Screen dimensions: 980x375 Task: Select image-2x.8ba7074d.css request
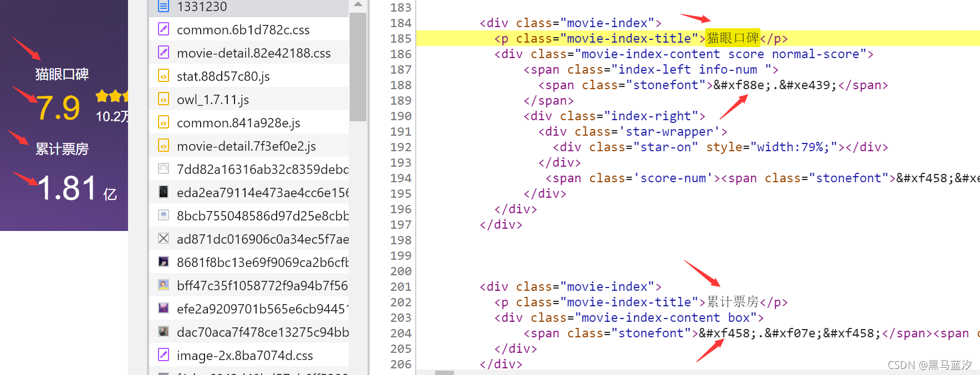pyautogui.click(x=249, y=355)
